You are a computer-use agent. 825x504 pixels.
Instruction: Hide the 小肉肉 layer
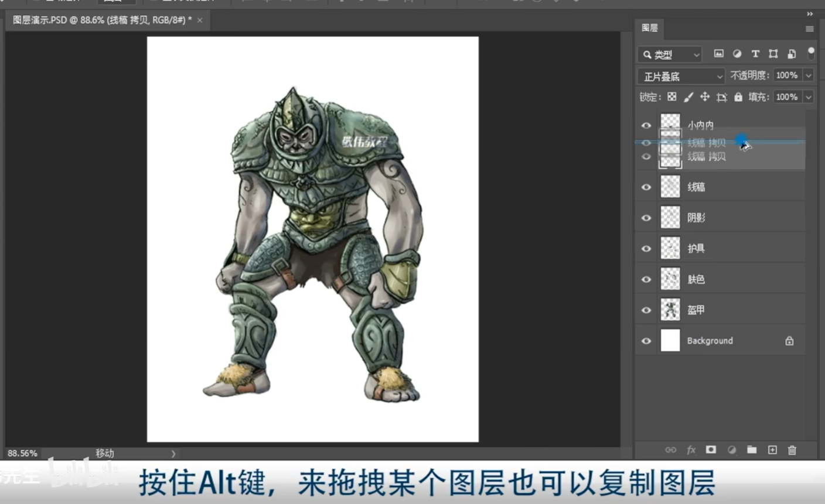tap(646, 125)
